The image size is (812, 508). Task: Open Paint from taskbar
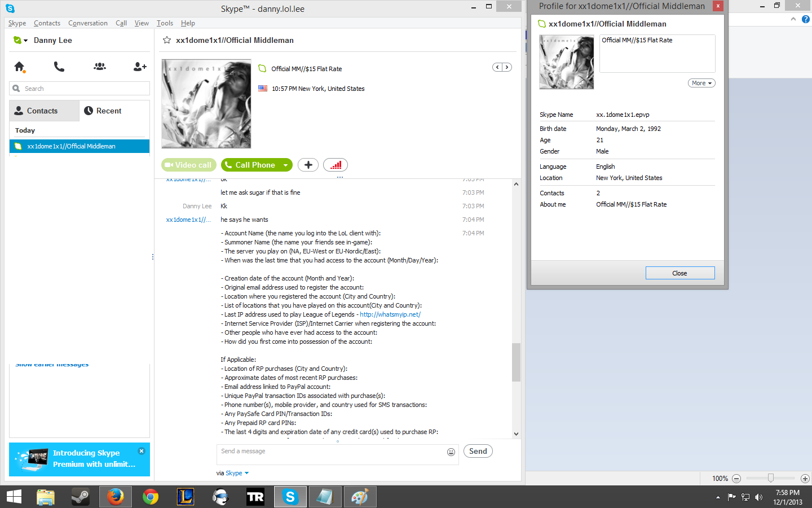tap(360, 497)
